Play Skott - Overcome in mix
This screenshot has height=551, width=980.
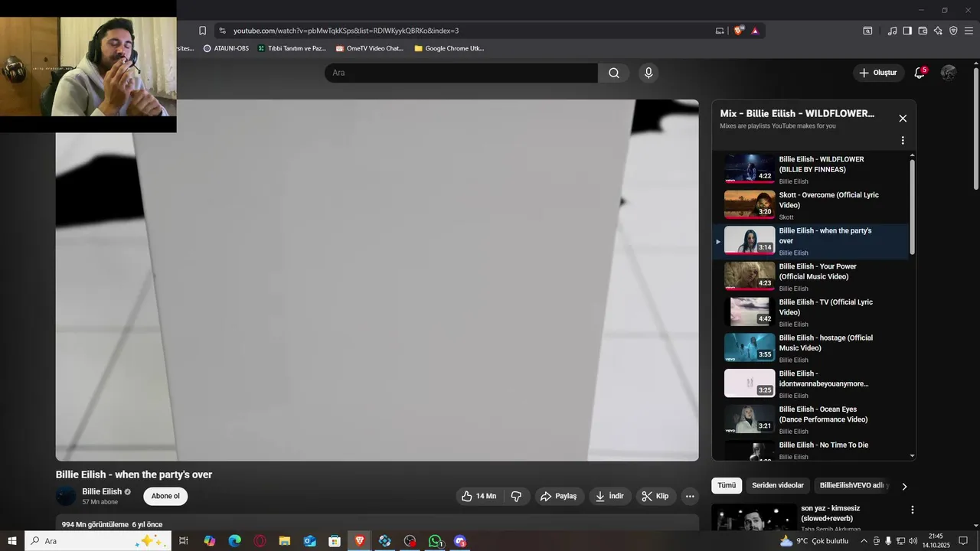click(812, 205)
